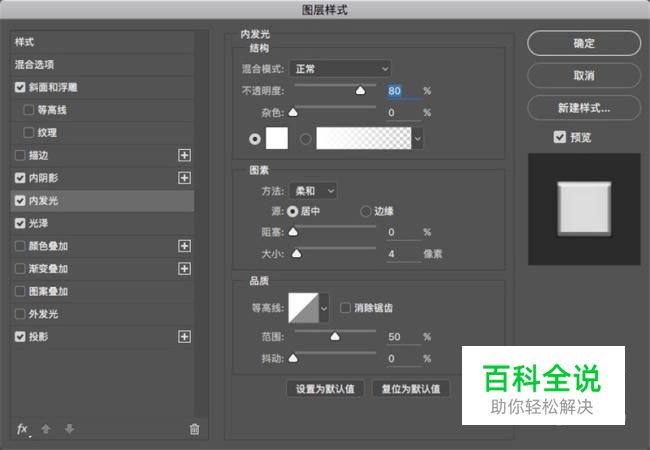Enable 消除锯齿 anti-alias checkbox

coord(345,308)
